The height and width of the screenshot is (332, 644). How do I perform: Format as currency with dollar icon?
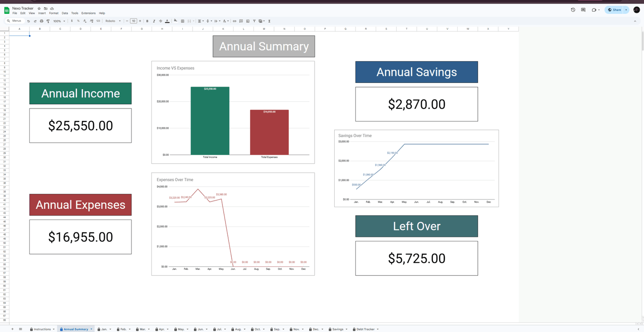(72, 21)
